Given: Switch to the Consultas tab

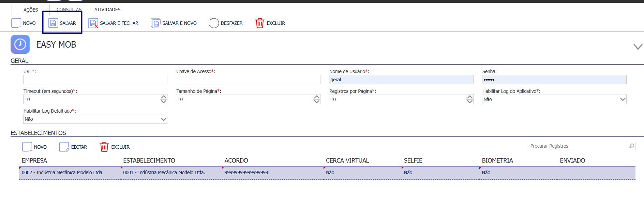Looking at the screenshot, I should 69,10.
